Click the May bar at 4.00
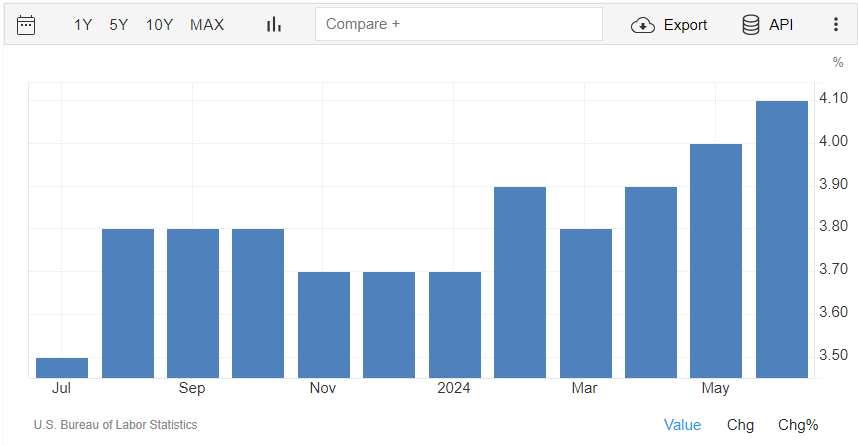This screenshot has width=858, height=445. click(716, 261)
